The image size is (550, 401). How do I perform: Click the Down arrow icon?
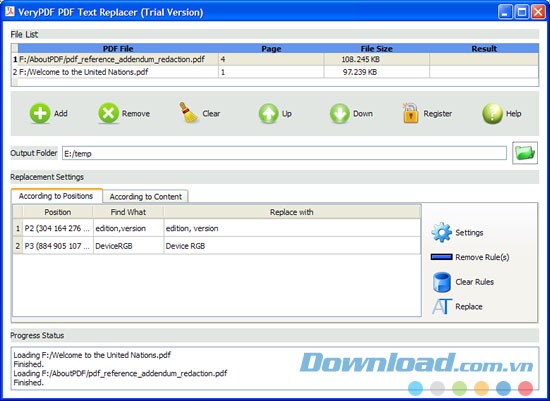[x=340, y=114]
